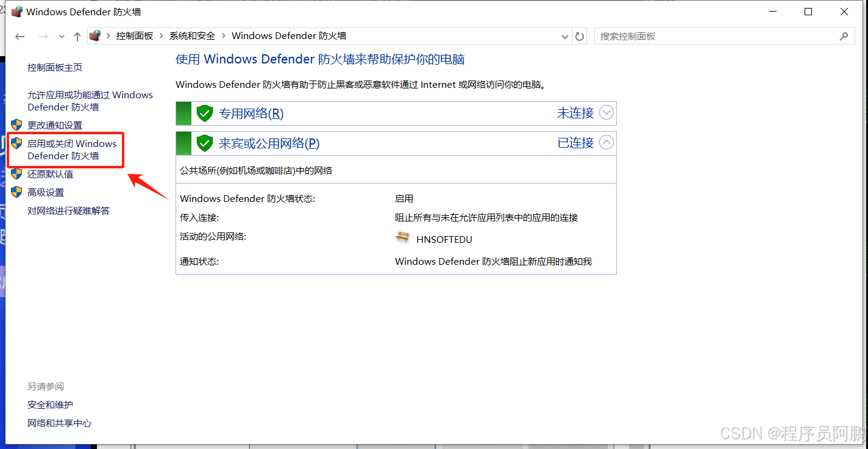Image resolution: width=868 pixels, height=449 pixels.
Task: Click the 启用 firewall state value
Action: (404, 199)
